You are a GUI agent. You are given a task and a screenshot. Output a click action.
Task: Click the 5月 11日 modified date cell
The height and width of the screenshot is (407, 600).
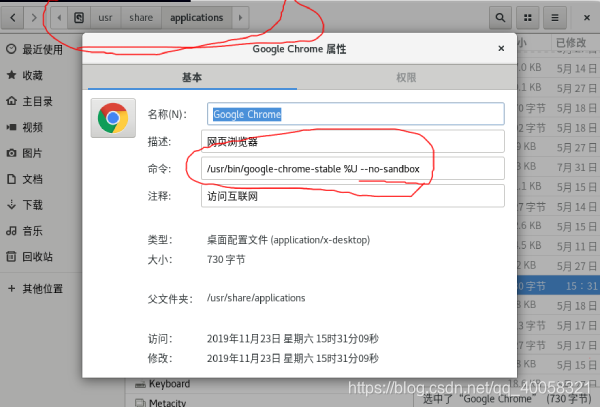pyautogui.click(x=576, y=246)
